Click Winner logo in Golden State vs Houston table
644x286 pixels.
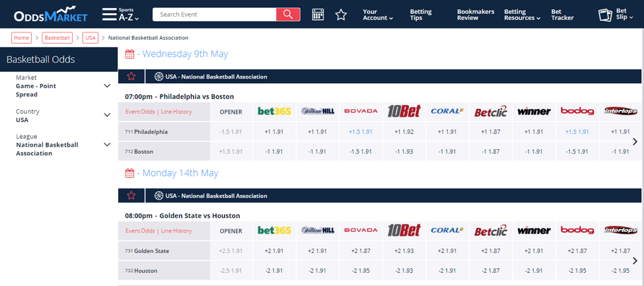pyautogui.click(x=534, y=231)
